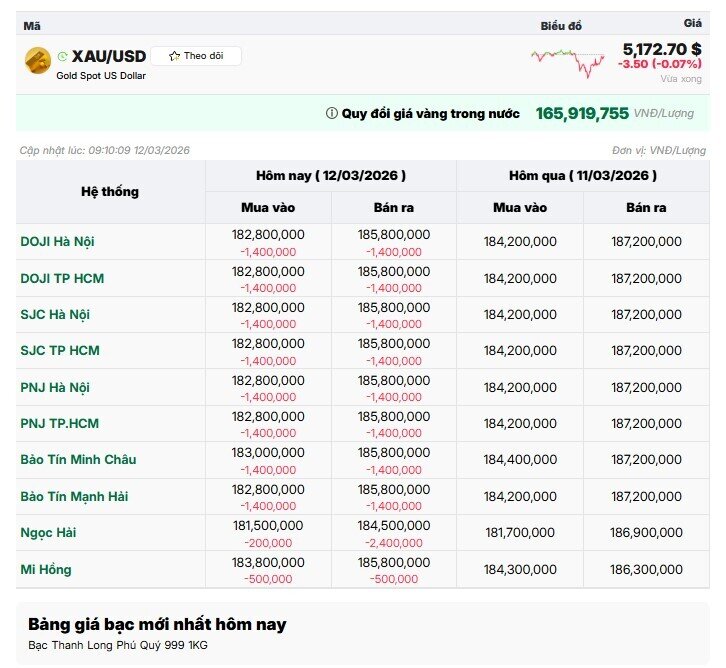Click the Hệ thống column header
The height and width of the screenshot is (668, 726).
[x=110, y=192]
